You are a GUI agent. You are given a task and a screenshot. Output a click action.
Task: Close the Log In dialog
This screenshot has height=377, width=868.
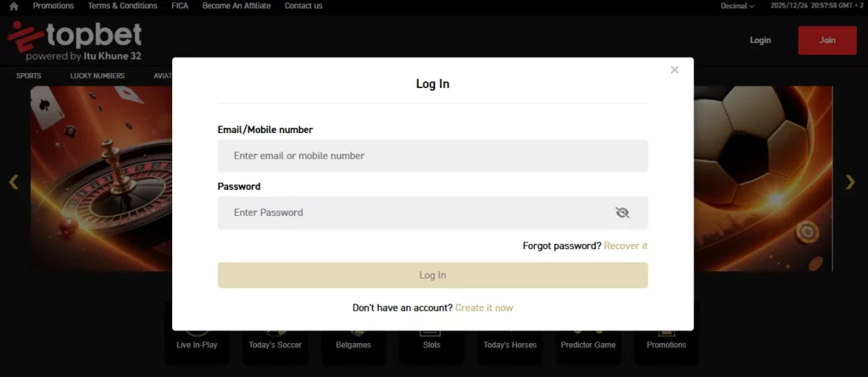point(674,70)
